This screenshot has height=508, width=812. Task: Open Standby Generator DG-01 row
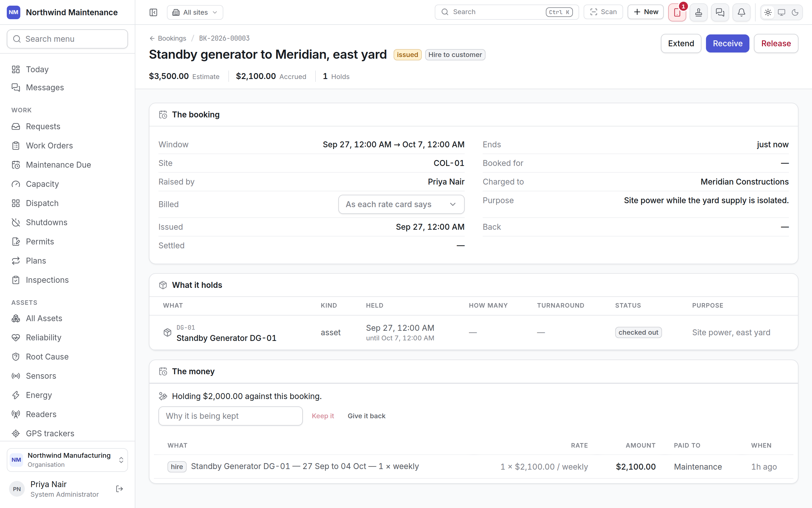(x=473, y=332)
